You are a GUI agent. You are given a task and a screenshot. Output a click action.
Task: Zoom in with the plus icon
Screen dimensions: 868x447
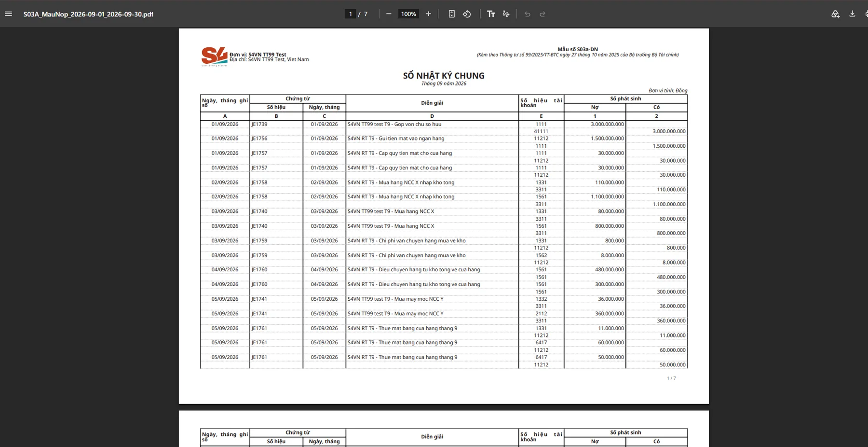pyautogui.click(x=428, y=14)
